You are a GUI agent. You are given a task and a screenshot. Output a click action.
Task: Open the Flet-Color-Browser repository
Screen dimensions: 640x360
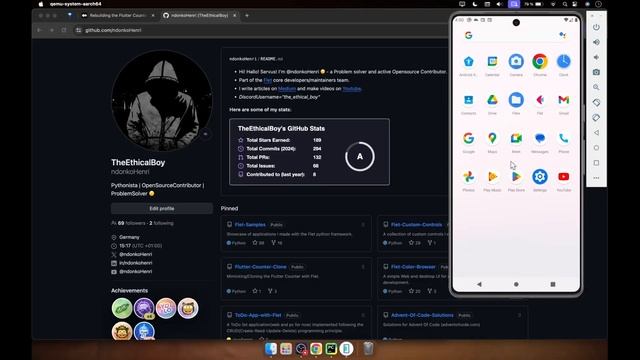point(413,267)
